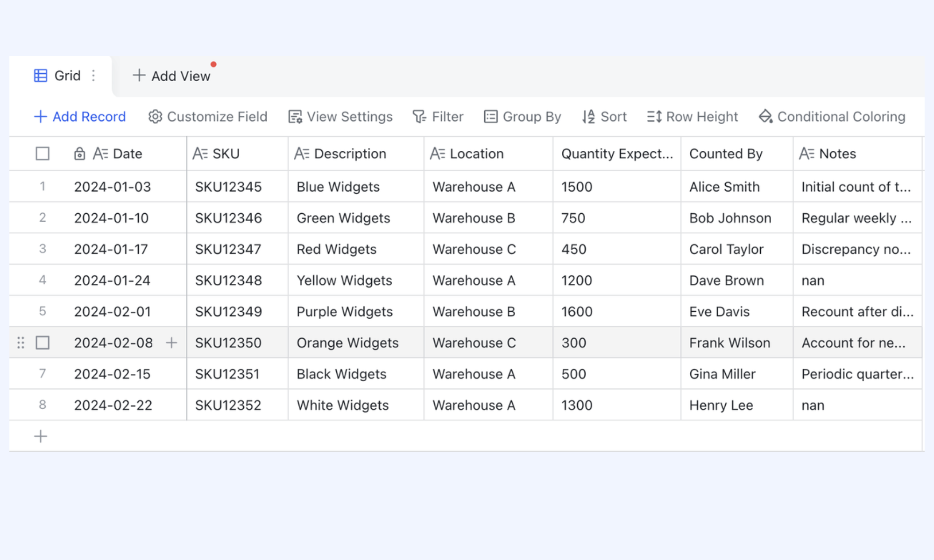Viewport: 934px width, 560px height.
Task: Open the Sort menu
Action: 604,117
